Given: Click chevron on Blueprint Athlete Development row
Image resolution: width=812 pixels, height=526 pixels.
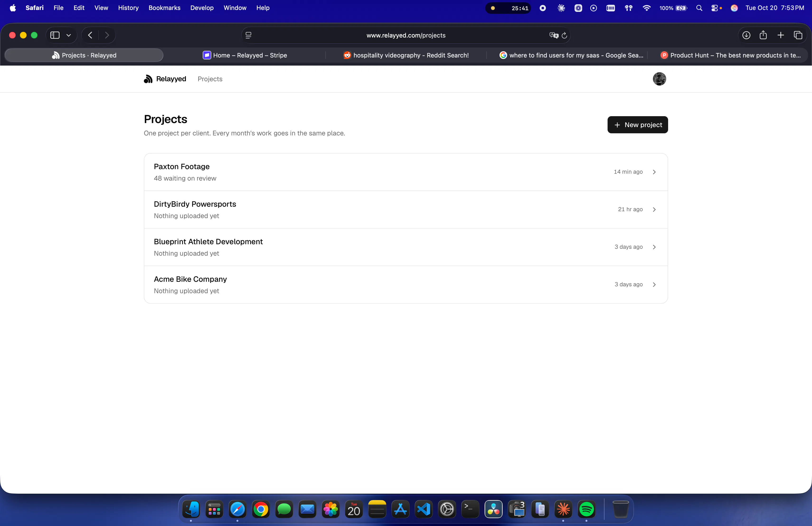Looking at the screenshot, I should point(654,247).
